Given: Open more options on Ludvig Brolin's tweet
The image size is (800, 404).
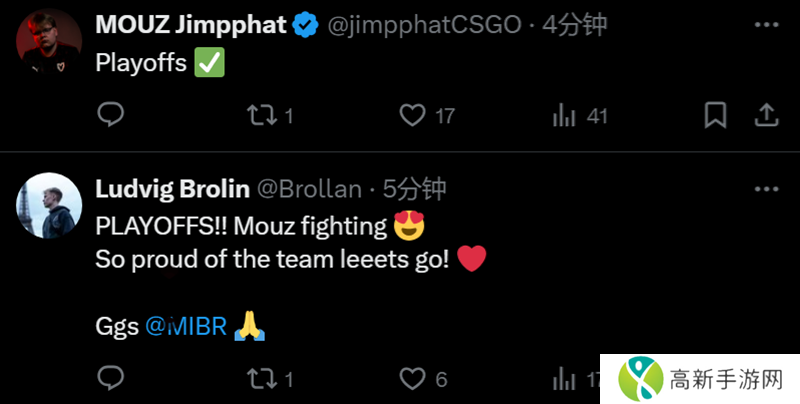Looking at the screenshot, I should [x=766, y=187].
